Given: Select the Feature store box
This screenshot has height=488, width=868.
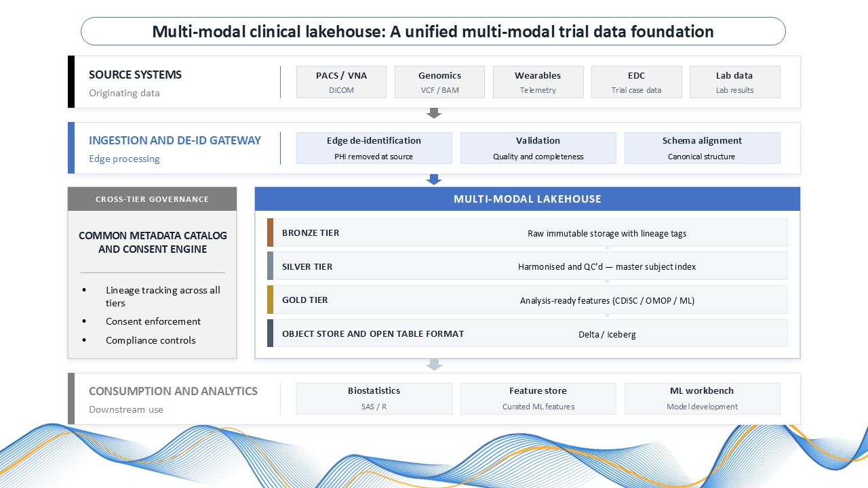Looking at the screenshot, I should pyautogui.click(x=538, y=399).
